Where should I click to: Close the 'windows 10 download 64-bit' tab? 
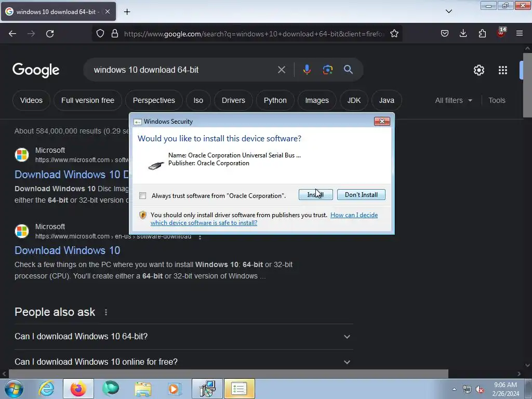click(x=108, y=12)
